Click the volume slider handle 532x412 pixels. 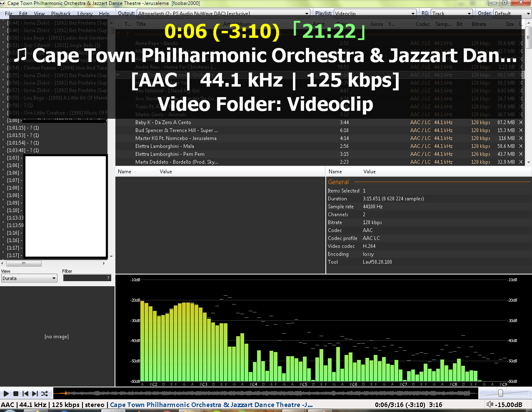point(500,393)
